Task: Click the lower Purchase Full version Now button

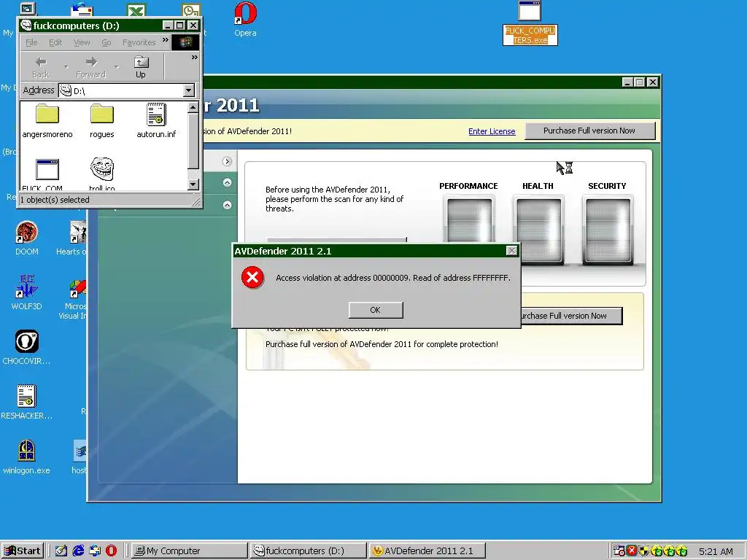Action: click(570, 316)
